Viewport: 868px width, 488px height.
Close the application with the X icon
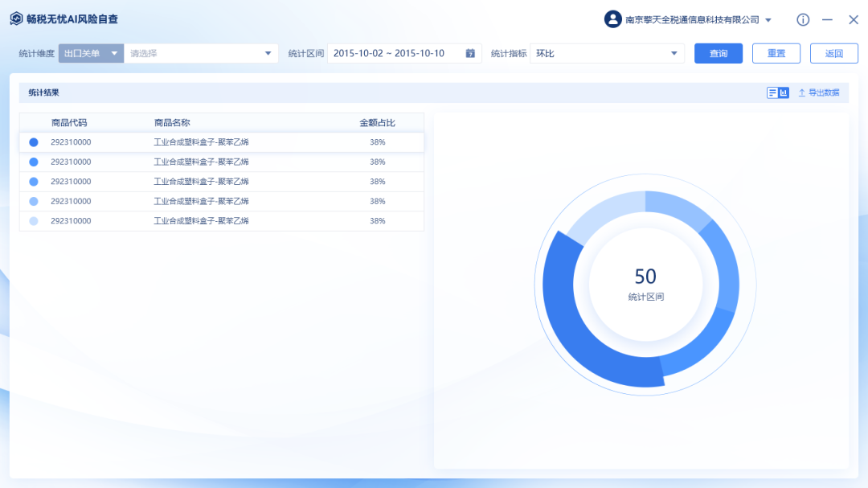pyautogui.click(x=853, y=19)
